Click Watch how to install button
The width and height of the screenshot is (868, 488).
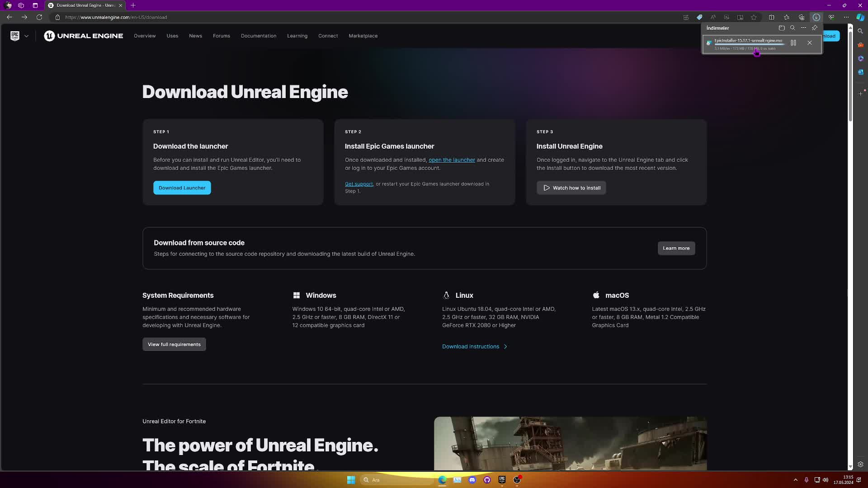click(x=571, y=188)
